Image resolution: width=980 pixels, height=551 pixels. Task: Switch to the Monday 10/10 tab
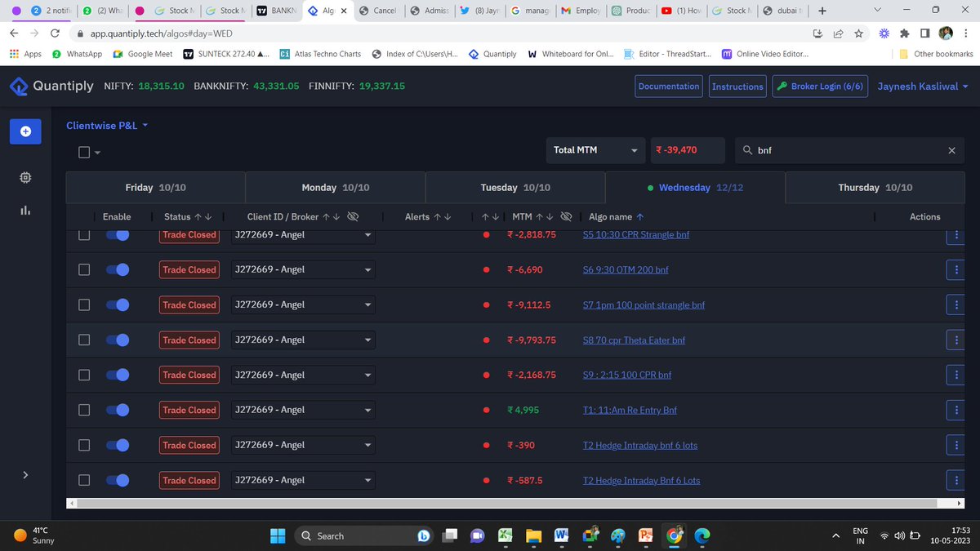point(336,188)
